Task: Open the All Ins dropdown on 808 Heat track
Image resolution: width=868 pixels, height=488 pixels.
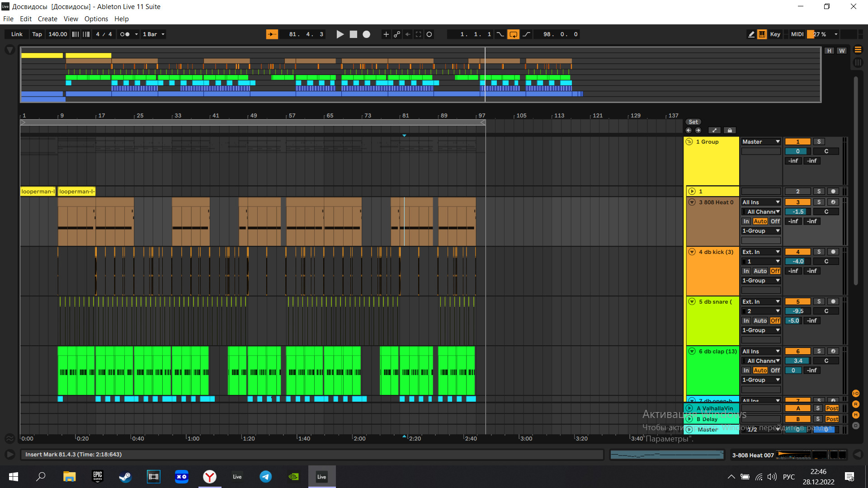Action: [761, 202]
